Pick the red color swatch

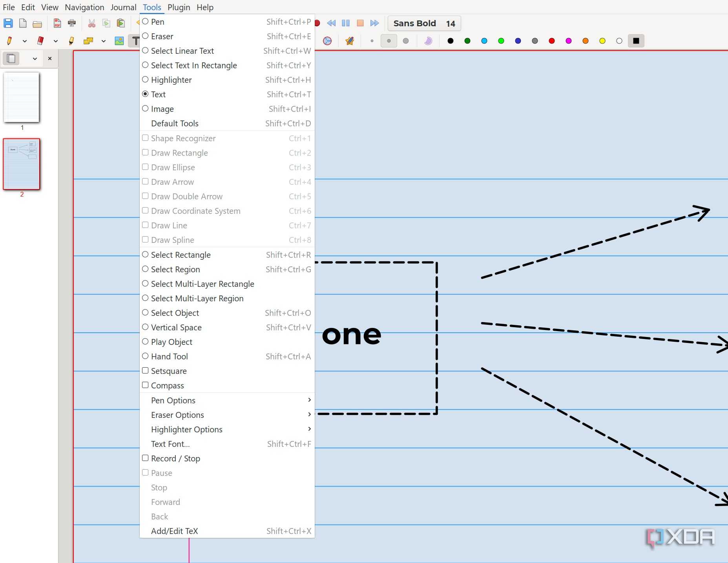coord(552,41)
